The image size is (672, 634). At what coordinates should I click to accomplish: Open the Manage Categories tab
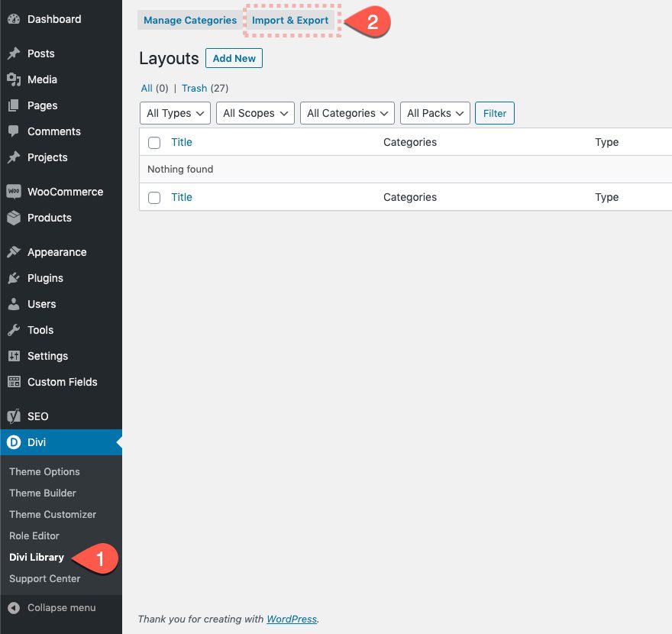click(x=189, y=21)
